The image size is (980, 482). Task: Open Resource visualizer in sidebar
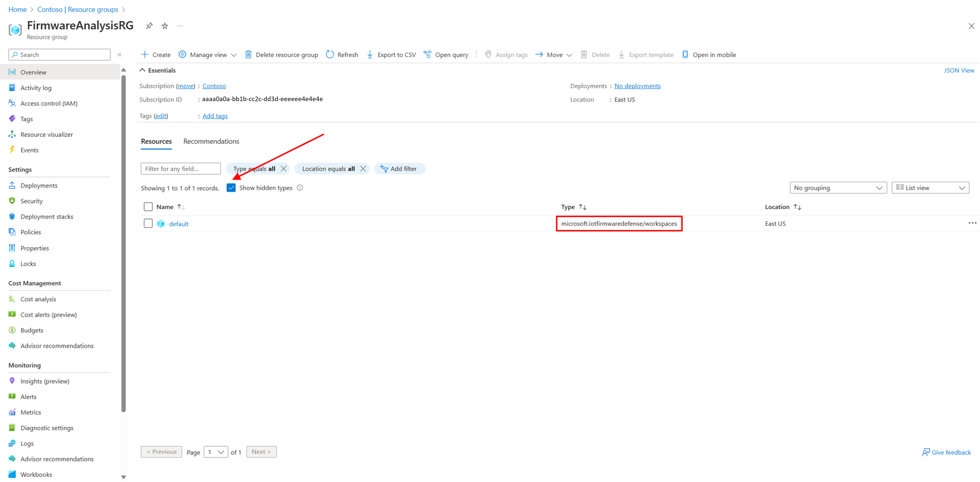click(x=46, y=134)
